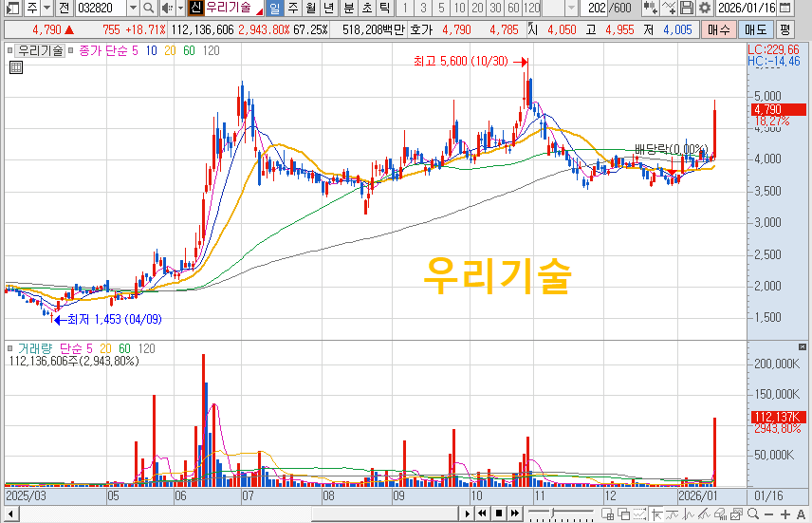Toggle the 120-day moving average label
812x523 pixels.
pyautogui.click(x=211, y=51)
